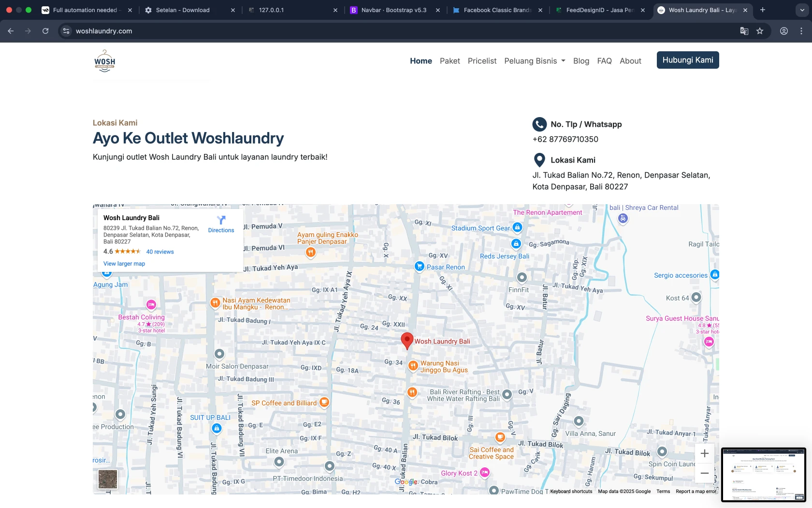Switch map to satellite view thumbnail
Image resolution: width=812 pixels, height=508 pixels.
click(x=108, y=479)
